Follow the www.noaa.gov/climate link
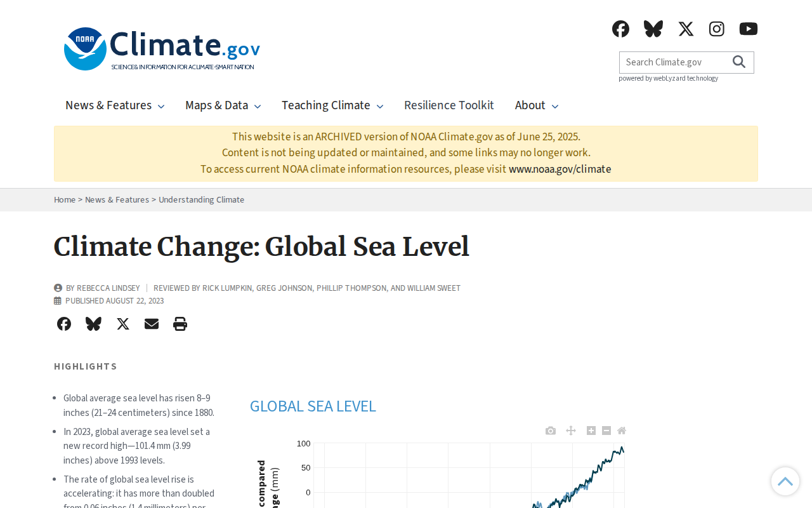Viewport: 812px width, 508px height. (560, 169)
